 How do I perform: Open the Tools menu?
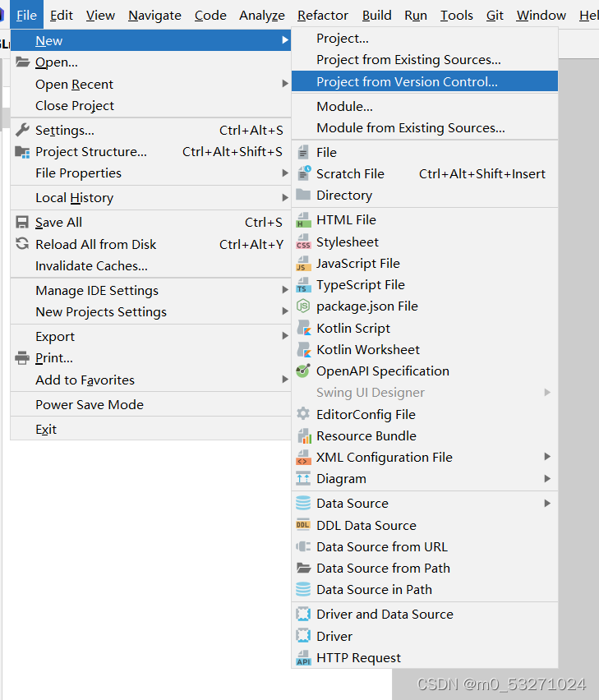click(x=457, y=15)
